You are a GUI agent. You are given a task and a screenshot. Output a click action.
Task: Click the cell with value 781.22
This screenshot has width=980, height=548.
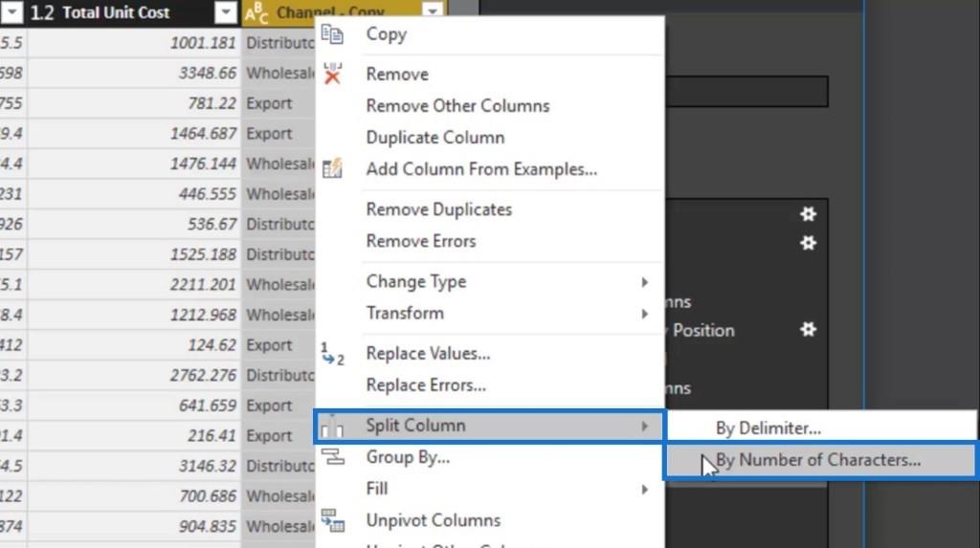(x=133, y=103)
